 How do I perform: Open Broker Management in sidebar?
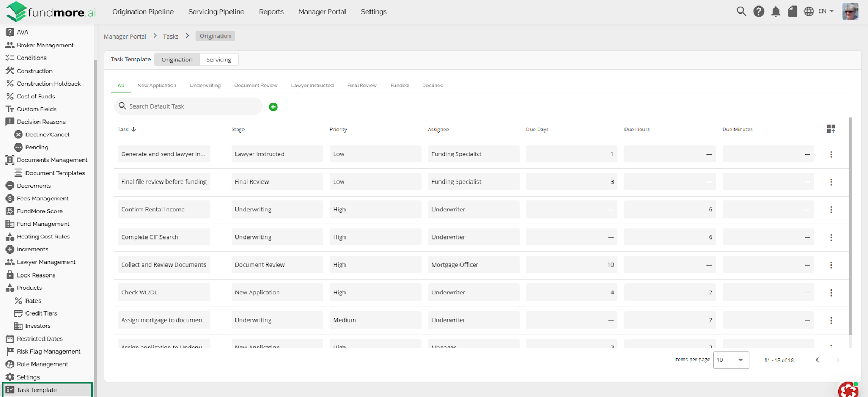pos(45,46)
